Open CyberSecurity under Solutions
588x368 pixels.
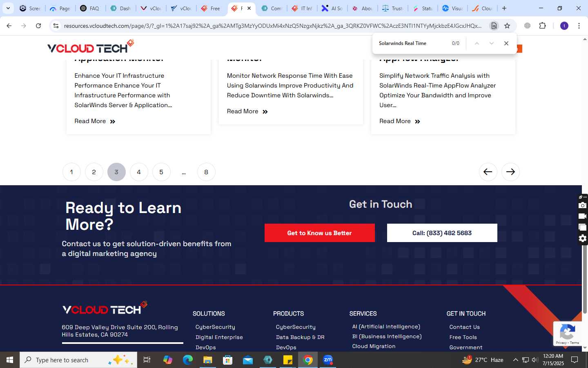[215, 327]
